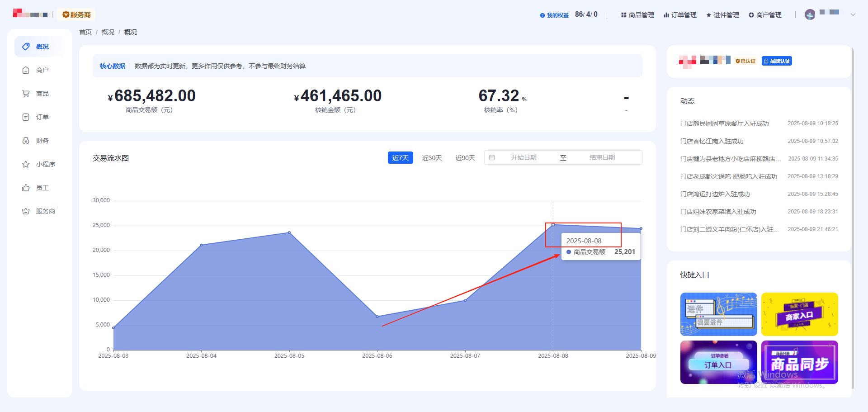The image size is (868, 412).
Task: Select the 商品 shopping cart icon
Action: (x=26, y=94)
